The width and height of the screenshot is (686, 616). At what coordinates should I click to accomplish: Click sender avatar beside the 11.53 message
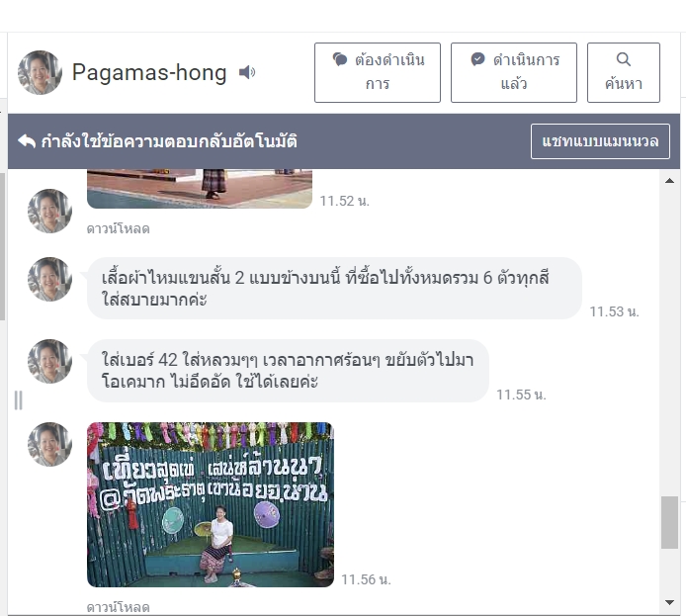coord(49,279)
